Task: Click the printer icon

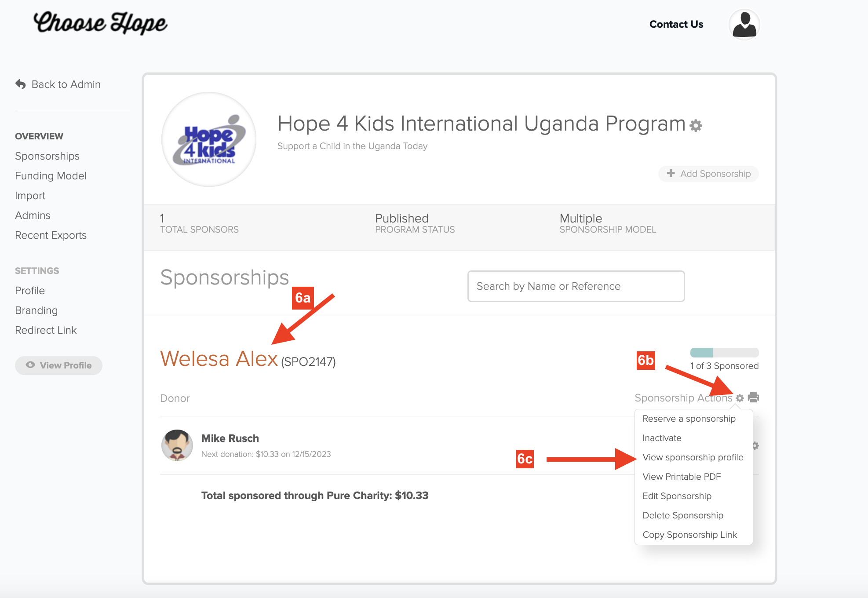Action: pos(753,397)
